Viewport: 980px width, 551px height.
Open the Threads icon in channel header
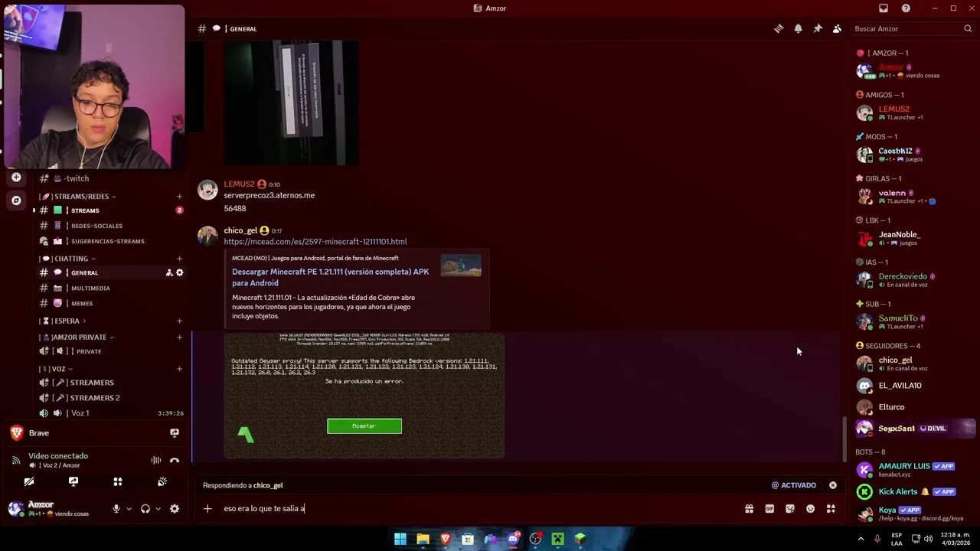pyautogui.click(x=779, y=28)
